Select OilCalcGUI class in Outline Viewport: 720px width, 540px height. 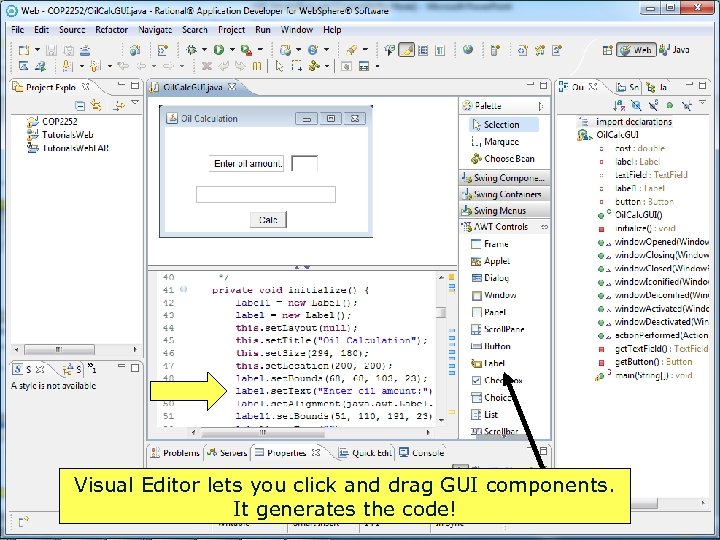point(609,135)
